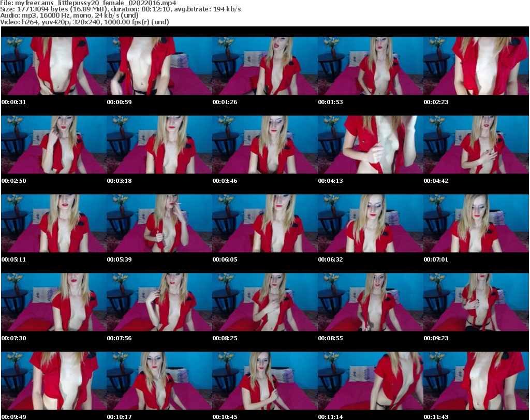Viewport: 530px width, 420px height.
Task: Select the timestamp text 00:03:18
Action: (x=120, y=181)
